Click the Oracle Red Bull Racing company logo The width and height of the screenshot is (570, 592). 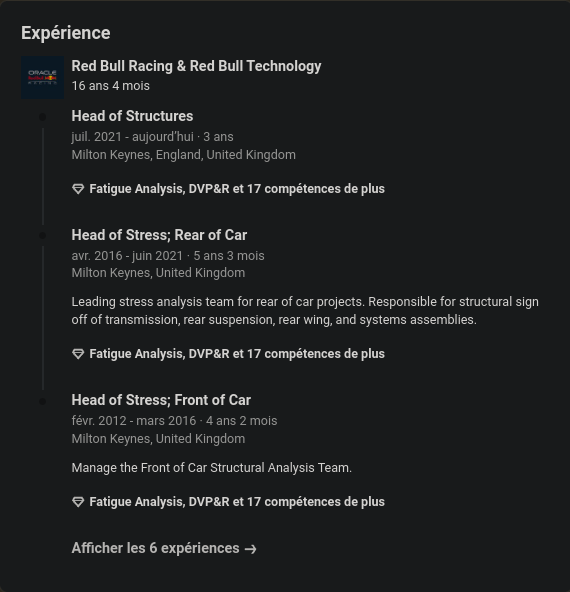point(42,77)
